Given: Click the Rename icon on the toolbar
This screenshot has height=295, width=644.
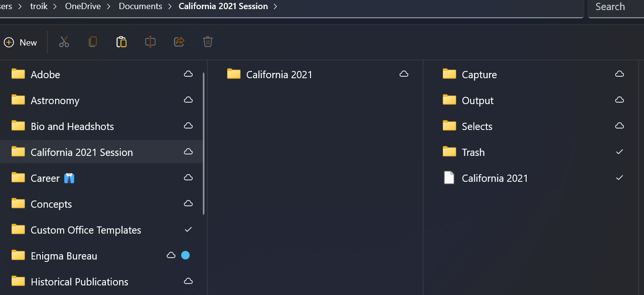Looking at the screenshot, I should [150, 42].
